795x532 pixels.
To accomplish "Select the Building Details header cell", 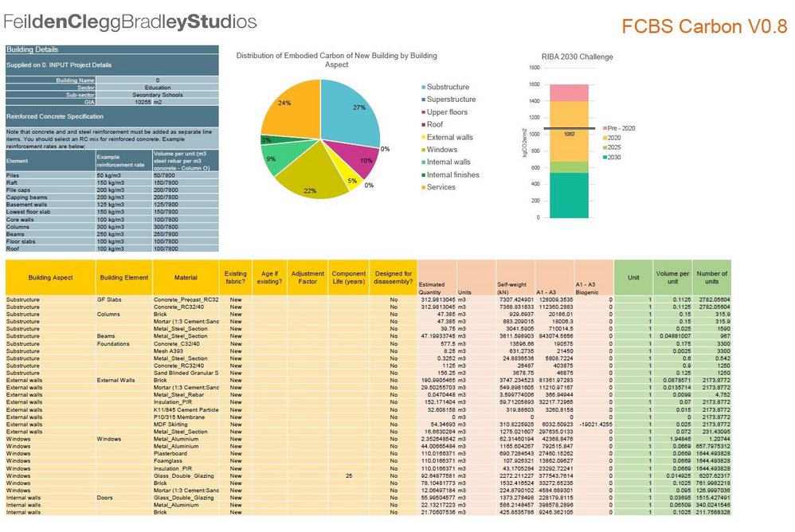I will [112, 49].
